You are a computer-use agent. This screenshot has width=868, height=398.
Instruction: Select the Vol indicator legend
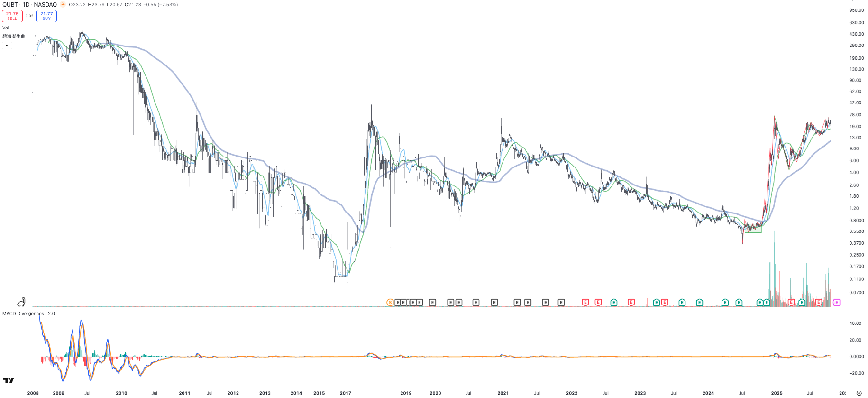[x=6, y=28]
